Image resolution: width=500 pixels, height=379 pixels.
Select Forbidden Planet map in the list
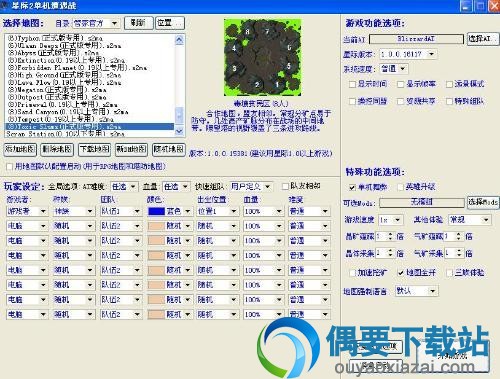[x=90, y=67]
